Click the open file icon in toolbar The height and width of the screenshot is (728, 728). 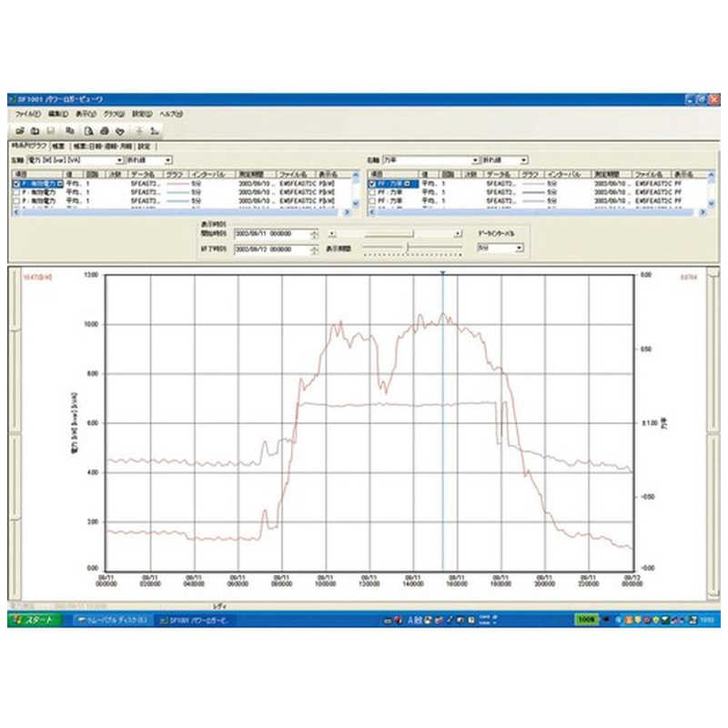(x=19, y=131)
